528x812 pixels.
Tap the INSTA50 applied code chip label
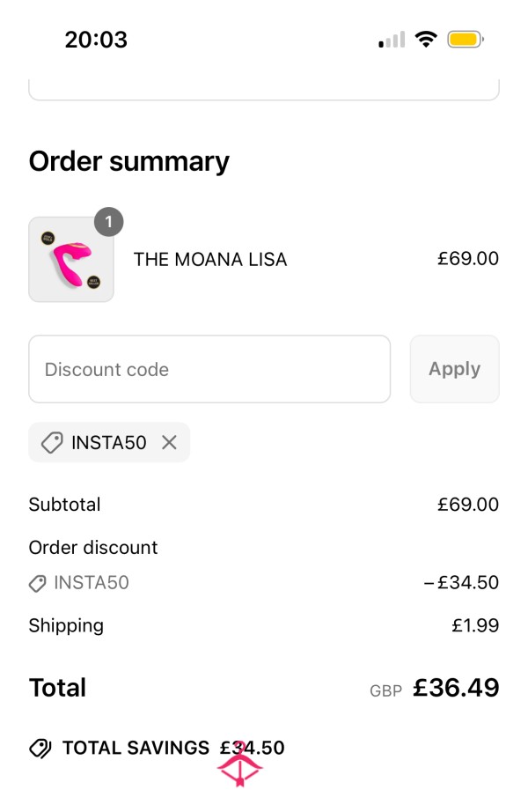point(109,443)
